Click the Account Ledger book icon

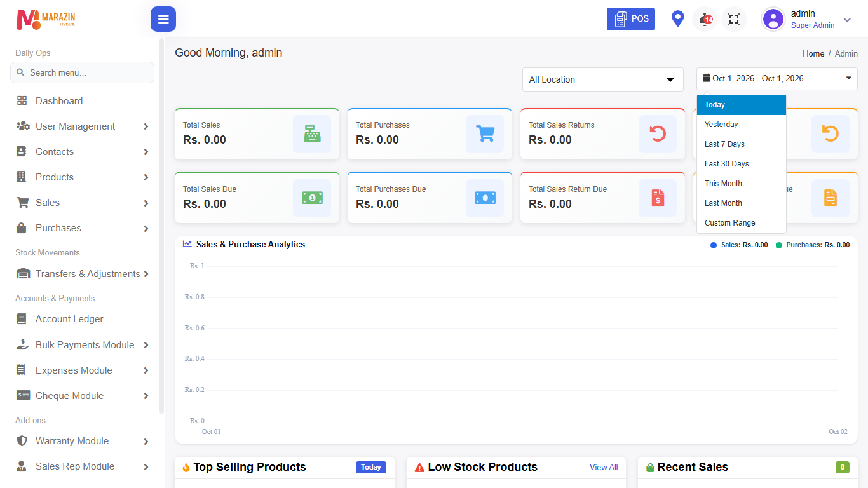(22, 319)
